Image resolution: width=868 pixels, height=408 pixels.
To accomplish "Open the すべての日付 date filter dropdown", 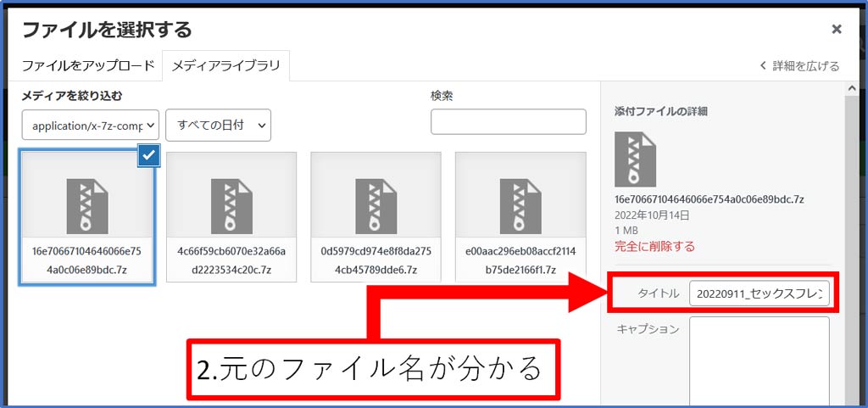I will tap(218, 125).
